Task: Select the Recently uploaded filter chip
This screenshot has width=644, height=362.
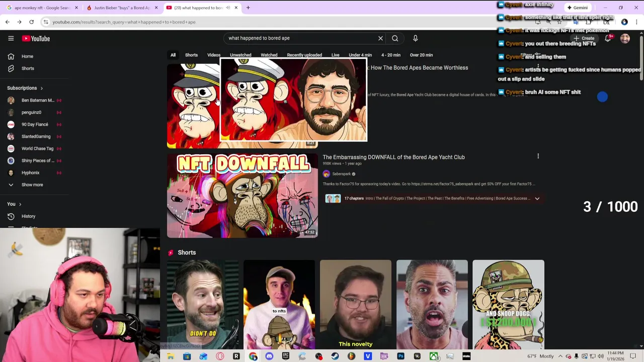Action: tap(304, 55)
